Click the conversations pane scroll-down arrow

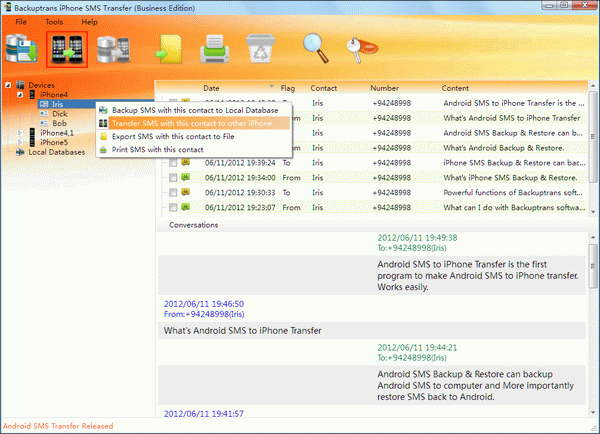click(x=593, y=412)
